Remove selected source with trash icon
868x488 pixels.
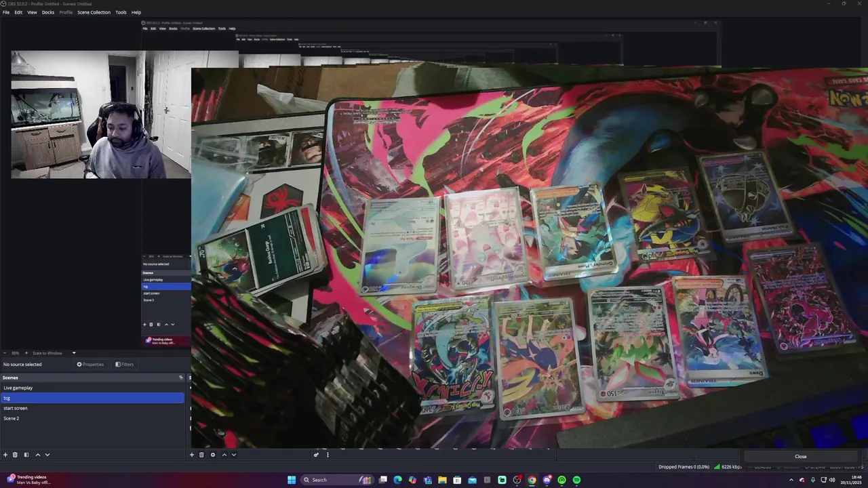click(201, 455)
